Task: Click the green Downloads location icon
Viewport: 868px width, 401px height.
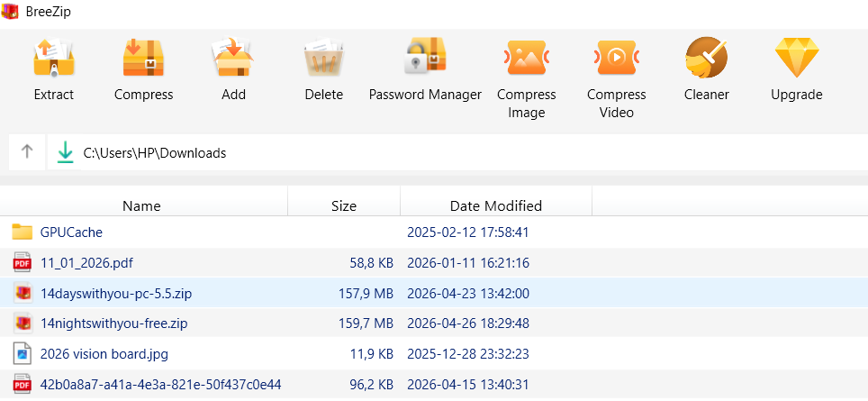Action: tap(65, 152)
